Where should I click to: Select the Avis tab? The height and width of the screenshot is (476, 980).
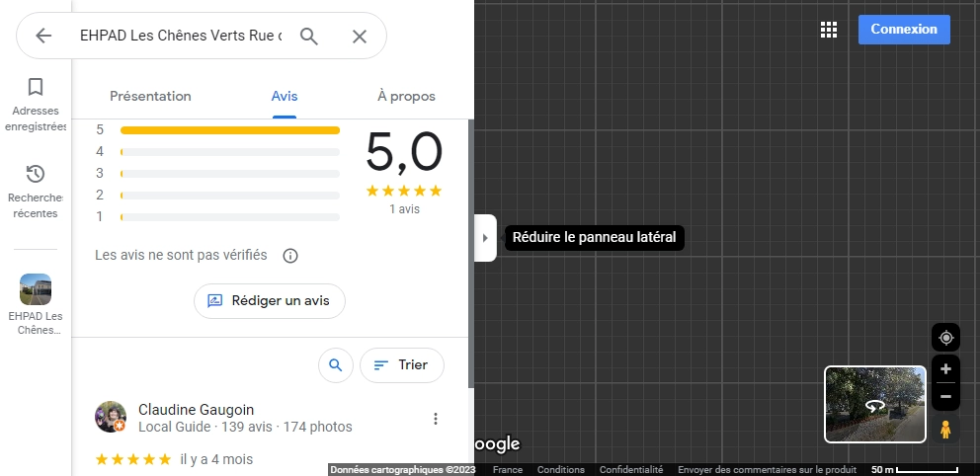pyautogui.click(x=285, y=96)
